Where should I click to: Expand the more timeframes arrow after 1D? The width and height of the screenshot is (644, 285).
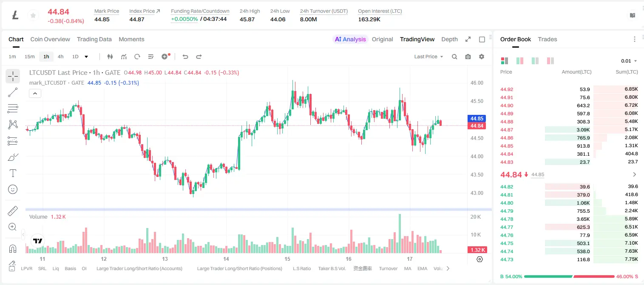click(x=86, y=57)
